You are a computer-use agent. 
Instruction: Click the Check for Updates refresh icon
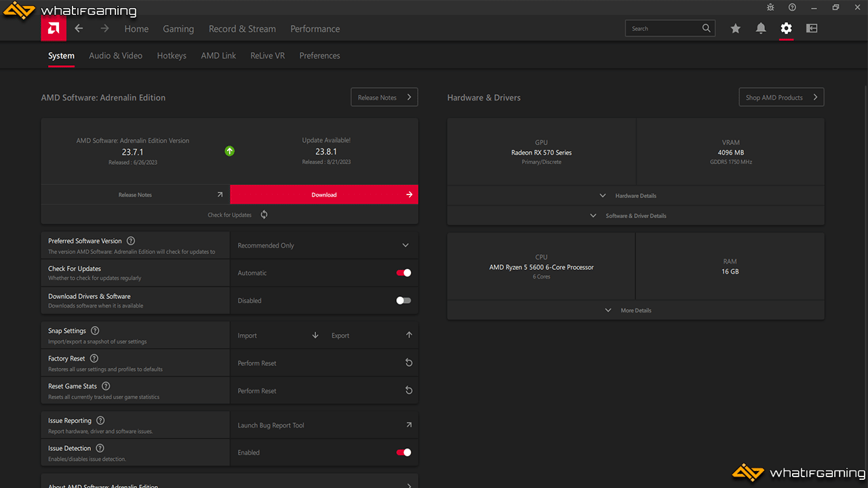[x=264, y=215]
